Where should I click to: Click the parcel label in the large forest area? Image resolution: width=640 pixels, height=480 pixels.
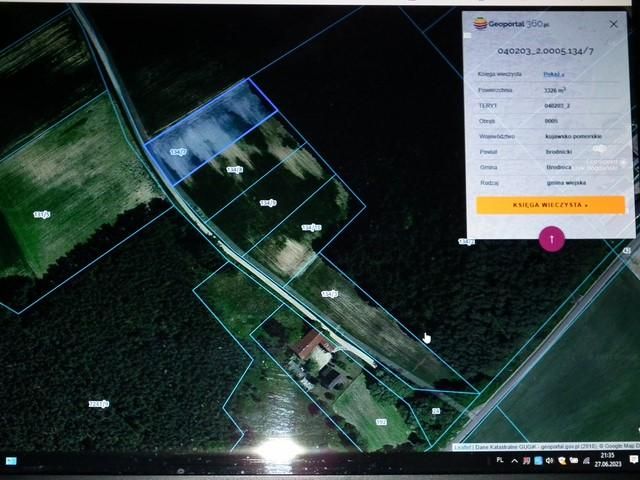coord(99,404)
